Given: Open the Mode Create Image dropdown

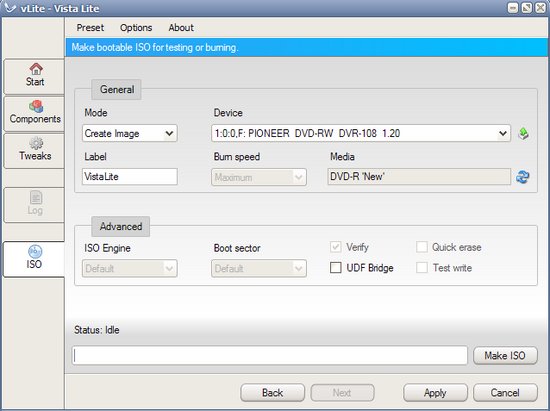Looking at the screenshot, I should point(130,134).
